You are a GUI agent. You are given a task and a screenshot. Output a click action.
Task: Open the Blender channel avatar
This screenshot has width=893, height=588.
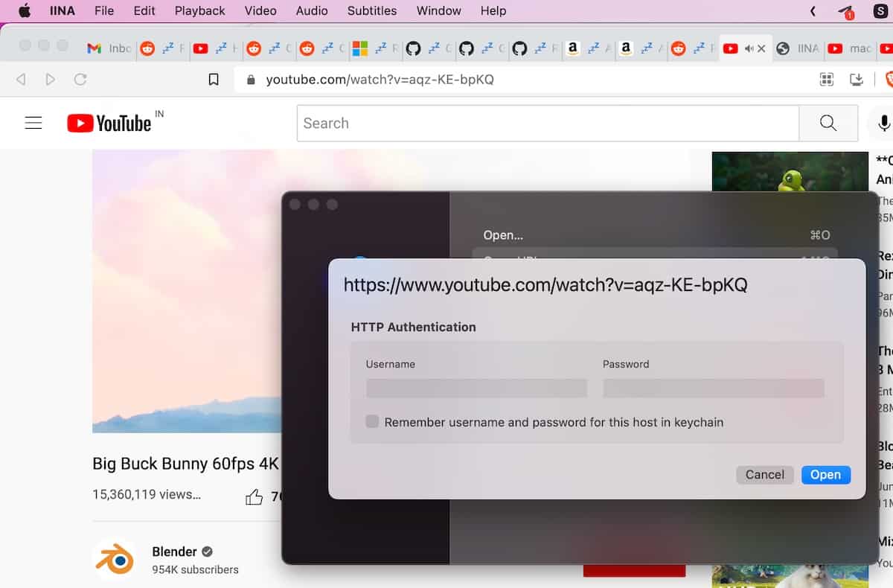[x=114, y=560]
